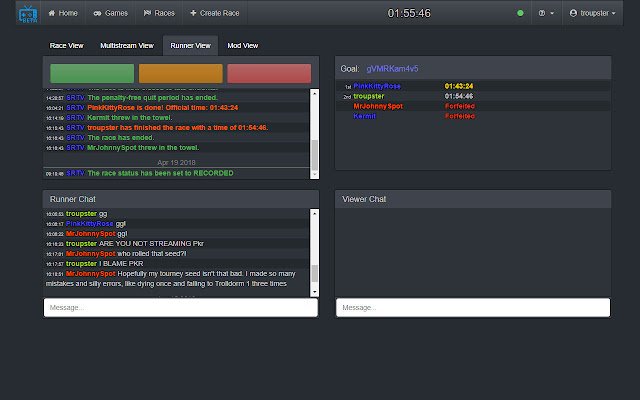Click the Viewer Chat panel header
This screenshot has width=640, height=400.
(473, 199)
